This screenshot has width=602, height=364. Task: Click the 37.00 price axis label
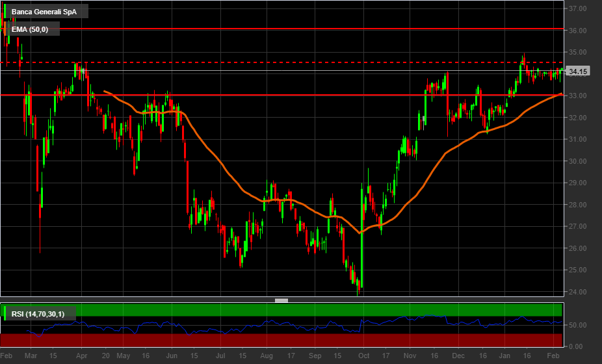click(x=577, y=8)
